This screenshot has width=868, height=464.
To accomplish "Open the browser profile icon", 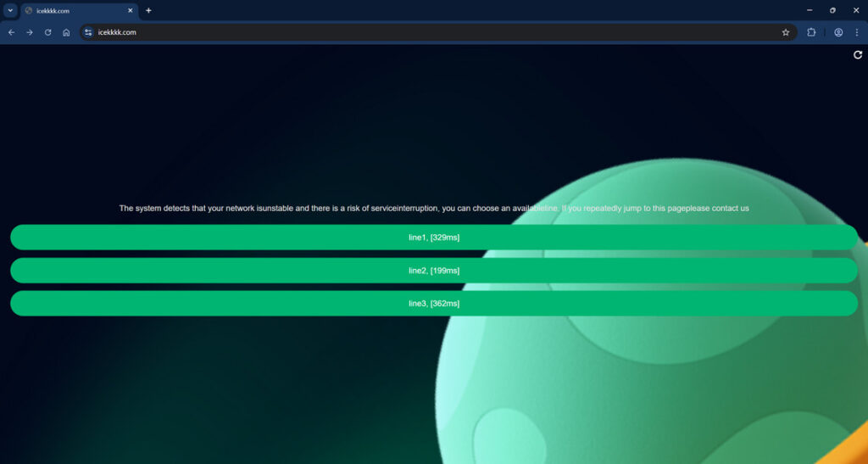I will pyautogui.click(x=838, y=33).
